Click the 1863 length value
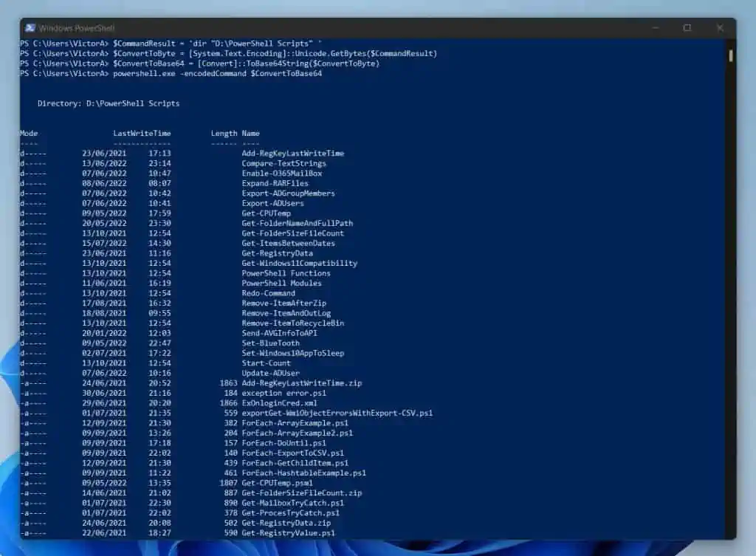The image size is (756, 556). point(229,383)
